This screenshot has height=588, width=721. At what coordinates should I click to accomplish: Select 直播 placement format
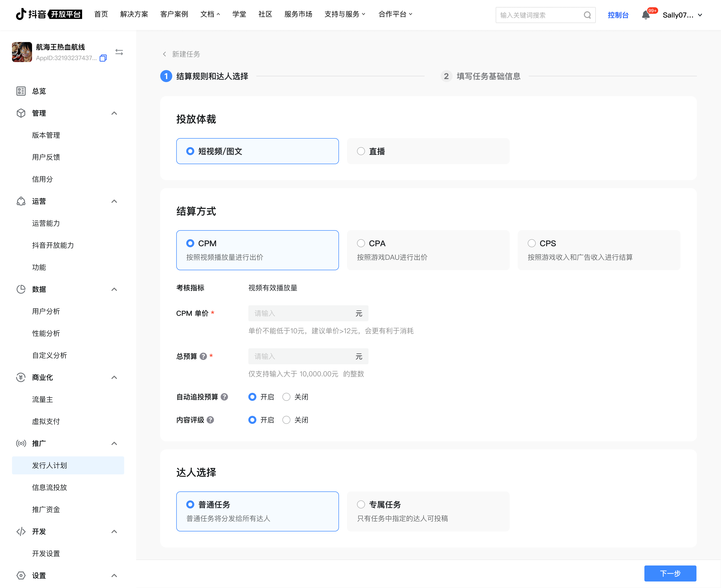(x=428, y=151)
